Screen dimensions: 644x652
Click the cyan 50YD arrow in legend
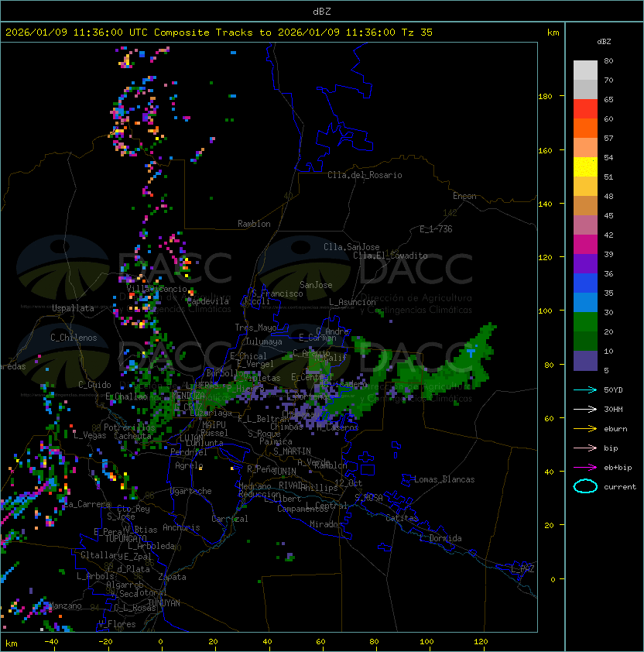[x=585, y=389]
